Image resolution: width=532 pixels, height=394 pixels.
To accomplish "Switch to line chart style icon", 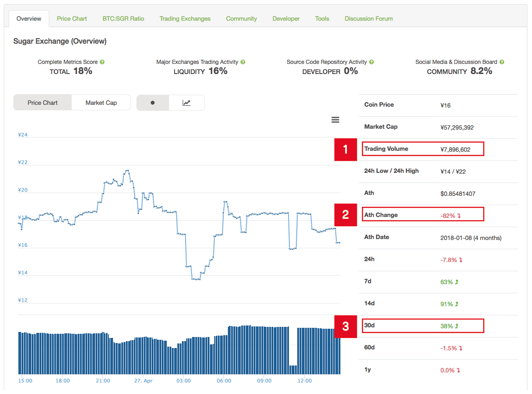I will coord(187,103).
